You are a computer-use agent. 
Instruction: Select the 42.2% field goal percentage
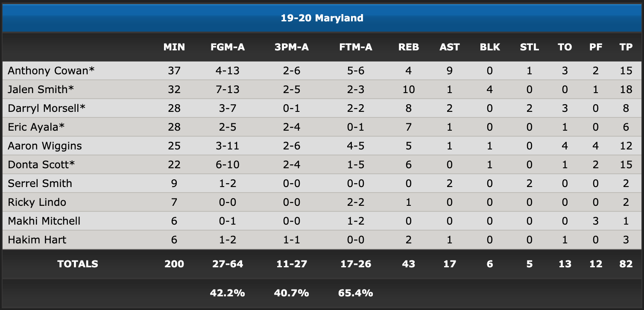[x=228, y=293]
